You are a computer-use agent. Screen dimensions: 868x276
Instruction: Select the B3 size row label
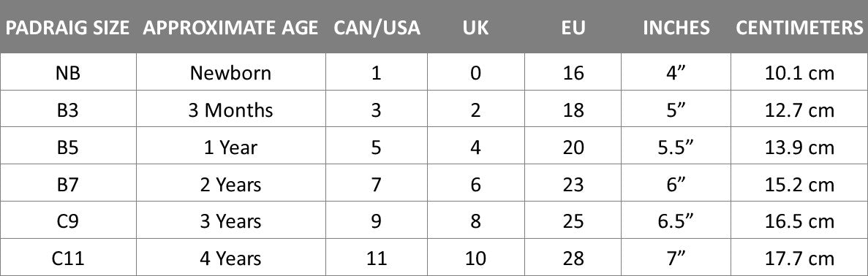pos(68,110)
